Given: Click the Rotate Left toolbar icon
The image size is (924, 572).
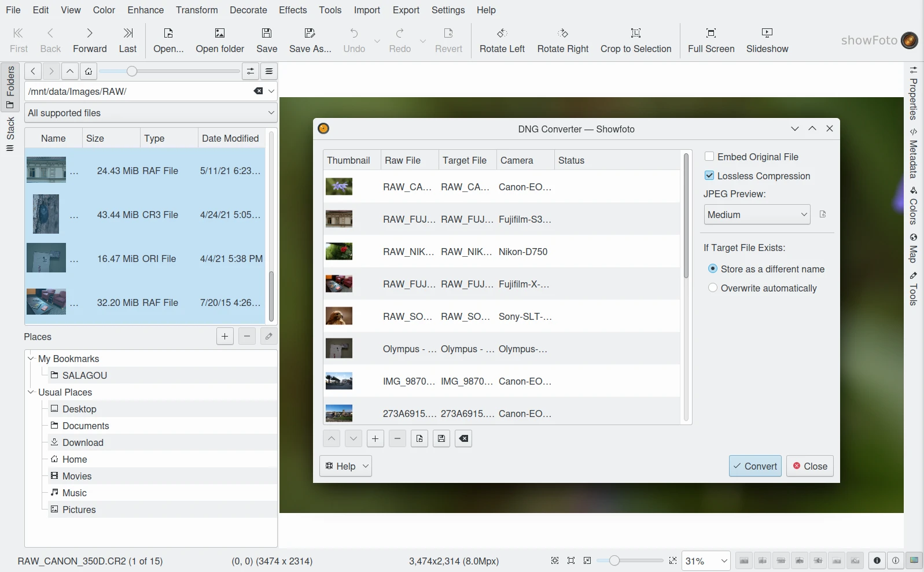Looking at the screenshot, I should (502, 34).
